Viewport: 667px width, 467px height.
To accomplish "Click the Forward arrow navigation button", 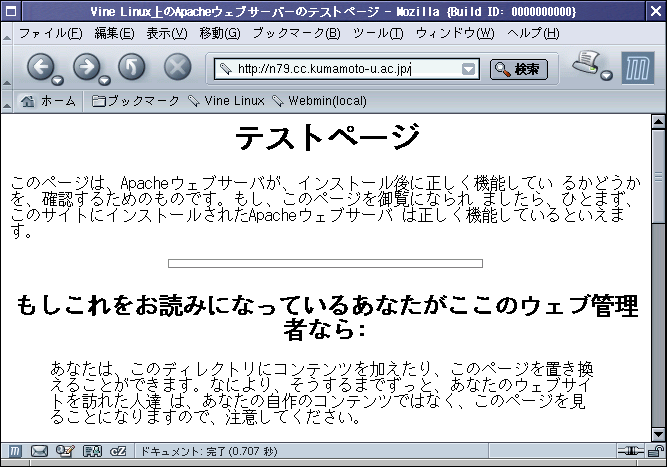I will point(86,67).
